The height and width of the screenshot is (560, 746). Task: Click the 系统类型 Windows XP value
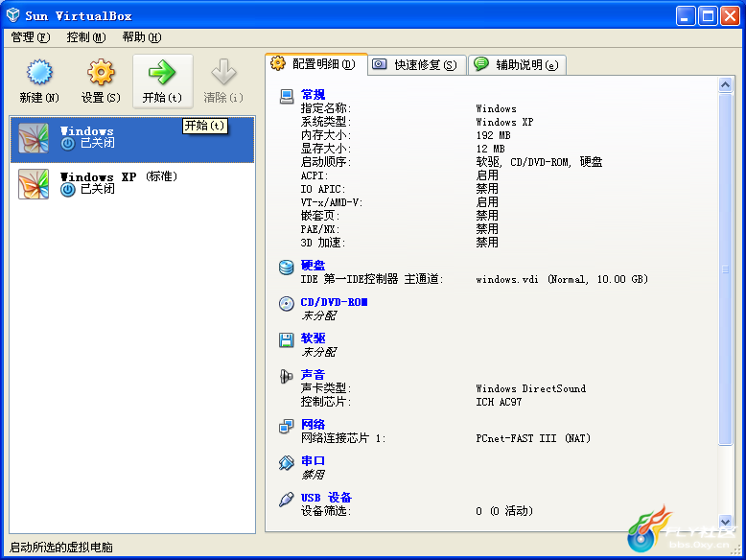(504, 123)
